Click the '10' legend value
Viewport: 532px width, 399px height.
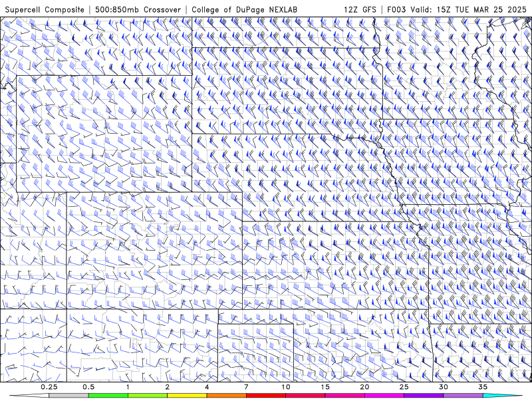(x=286, y=387)
